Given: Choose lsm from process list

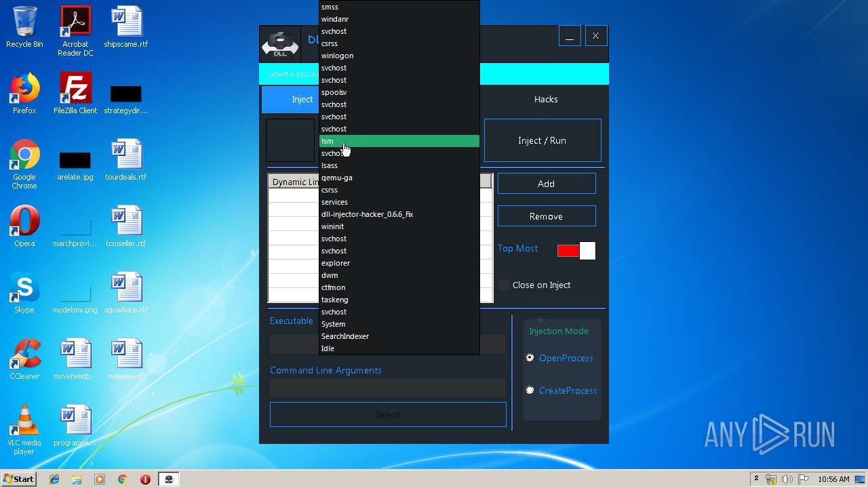Looking at the screenshot, I should (399, 141).
